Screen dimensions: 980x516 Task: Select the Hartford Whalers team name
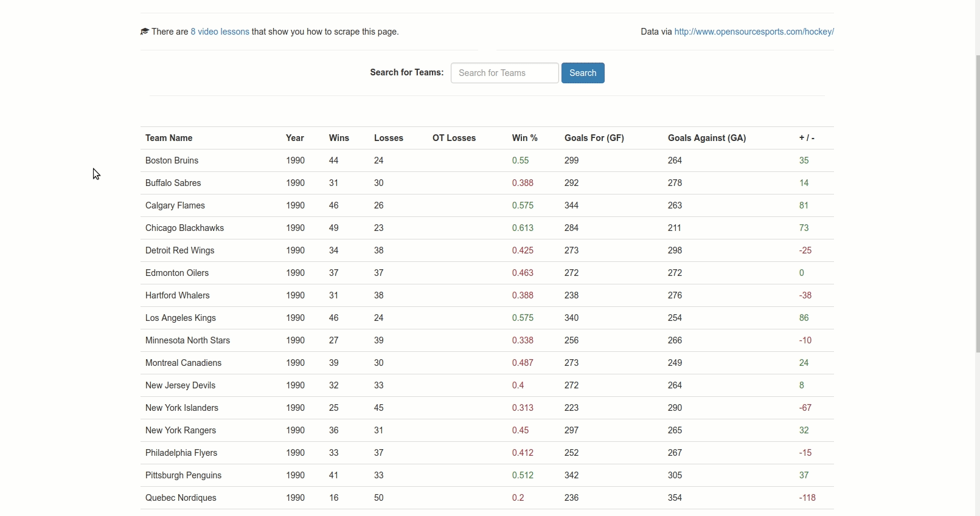click(178, 295)
